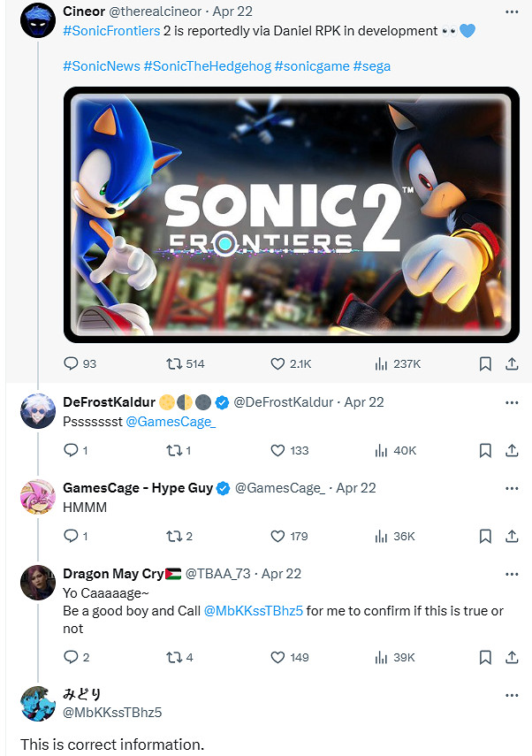Open more options for Cineor tweet
The height and width of the screenshot is (756, 532).
[512, 11]
